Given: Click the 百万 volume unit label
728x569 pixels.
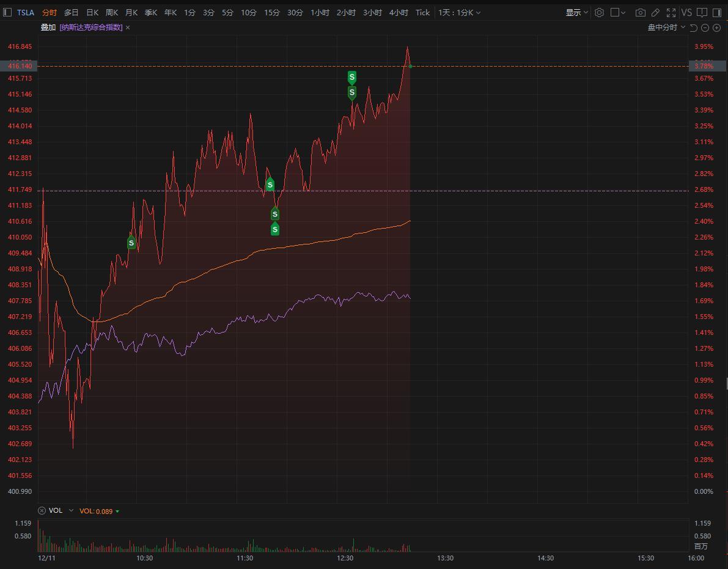Looking at the screenshot, I should 701,546.
